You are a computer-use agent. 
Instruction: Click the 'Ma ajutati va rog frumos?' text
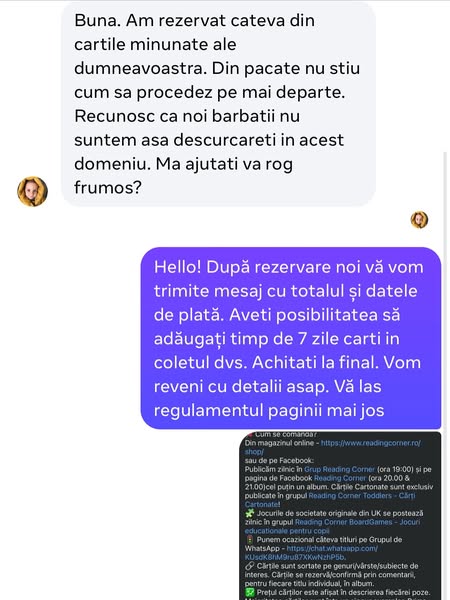pyautogui.click(x=183, y=176)
